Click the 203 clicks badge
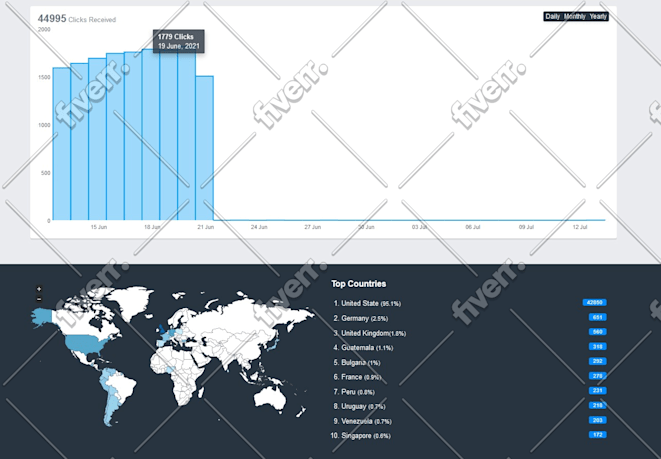The image size is (661, 459). (x=598, y=420)
